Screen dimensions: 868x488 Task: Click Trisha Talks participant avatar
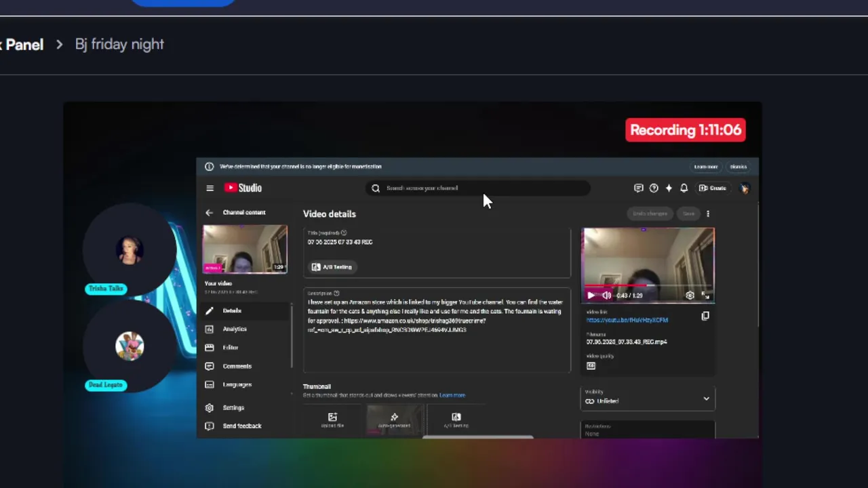click(130, 249)
